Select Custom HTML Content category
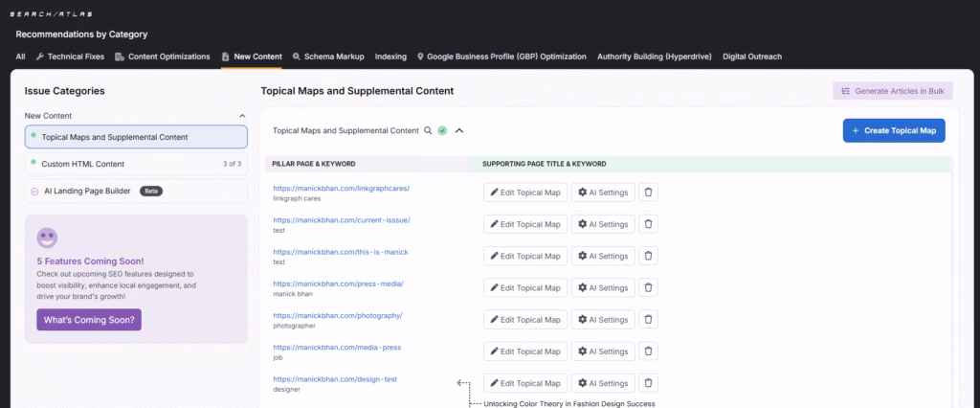The image size is (980, 408). pyautogui.click(x=83, y=164)
